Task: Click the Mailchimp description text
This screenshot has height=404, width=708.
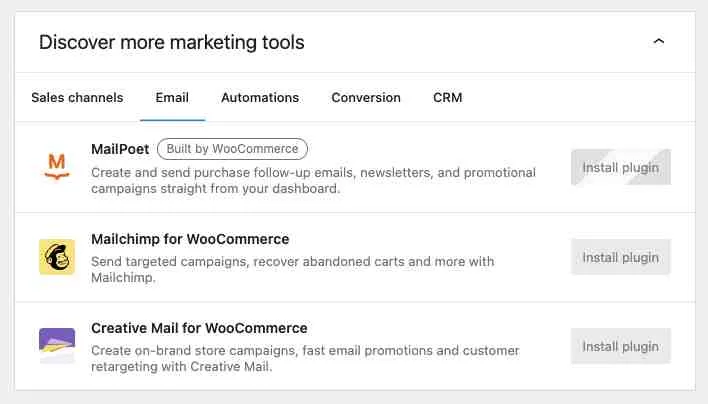Action: [293, 269]
